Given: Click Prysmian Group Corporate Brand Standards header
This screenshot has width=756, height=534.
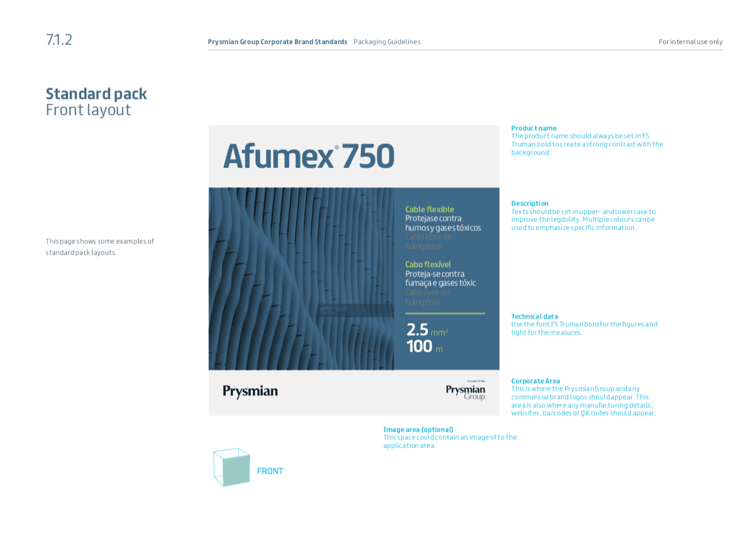Looking at the screenshot, I should pyautogui.click(x=277, y=42).
